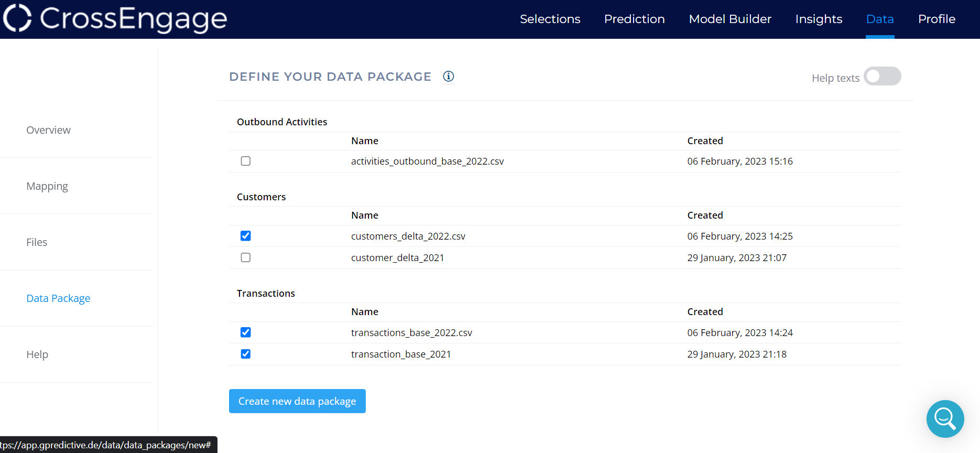Click the CrossEngage logo icon

[x=17, y=18]
